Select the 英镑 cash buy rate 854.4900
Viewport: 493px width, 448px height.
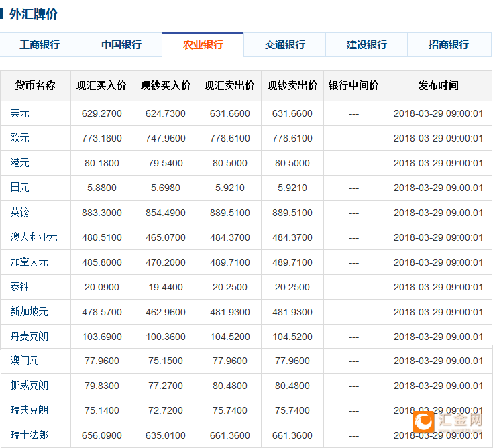point(166,213)
